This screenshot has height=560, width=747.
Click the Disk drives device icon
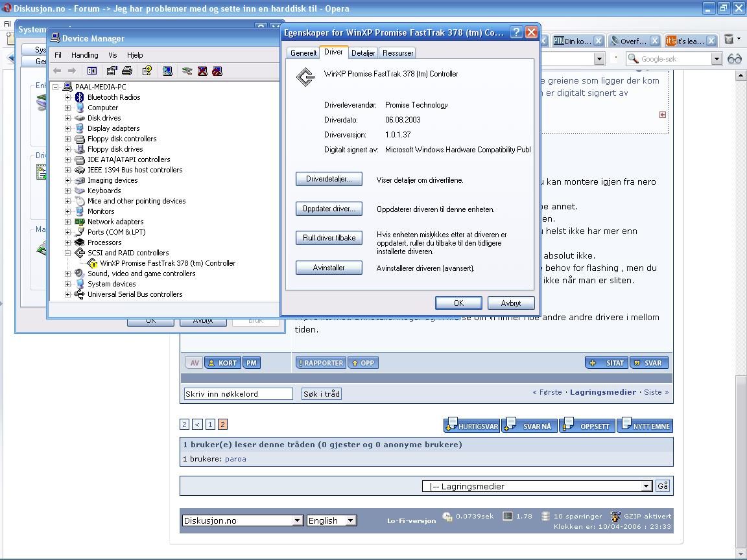coord(80,118)
